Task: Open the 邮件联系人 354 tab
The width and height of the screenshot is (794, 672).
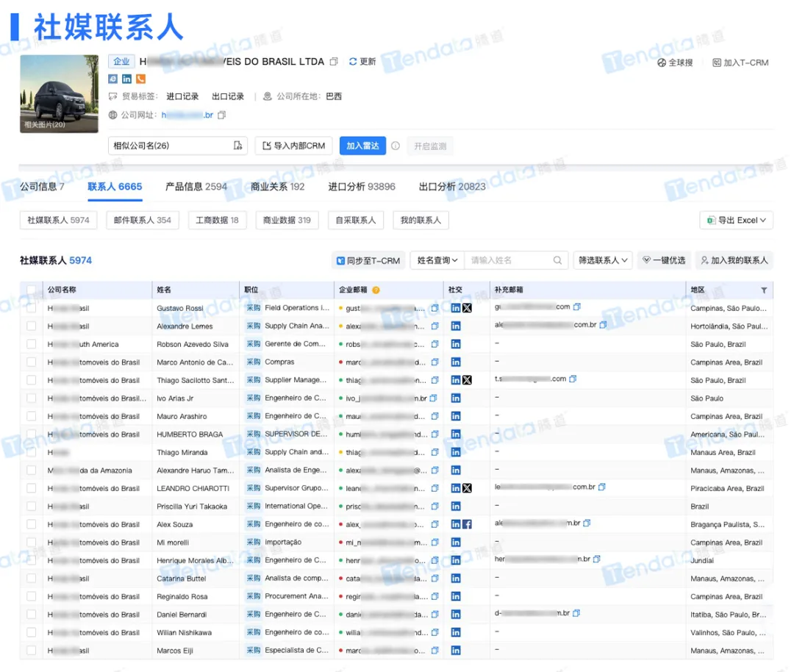Action: coord(143,220)
